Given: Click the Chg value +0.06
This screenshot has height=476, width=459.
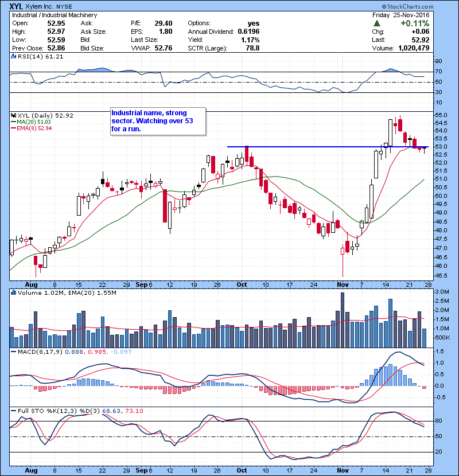Looking at the screenshot, I should coord(421,32).
